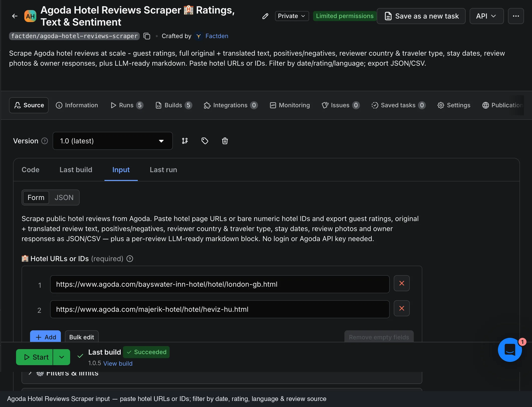
Task: Open the Monitoring tab
Action: pyautogui.click(x=290, y=105)
